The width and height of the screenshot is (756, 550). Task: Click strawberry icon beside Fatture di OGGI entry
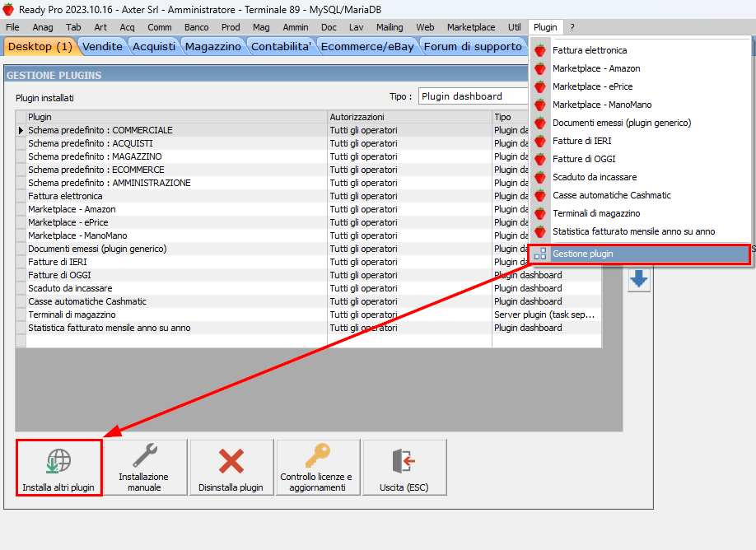click(540, 159)
